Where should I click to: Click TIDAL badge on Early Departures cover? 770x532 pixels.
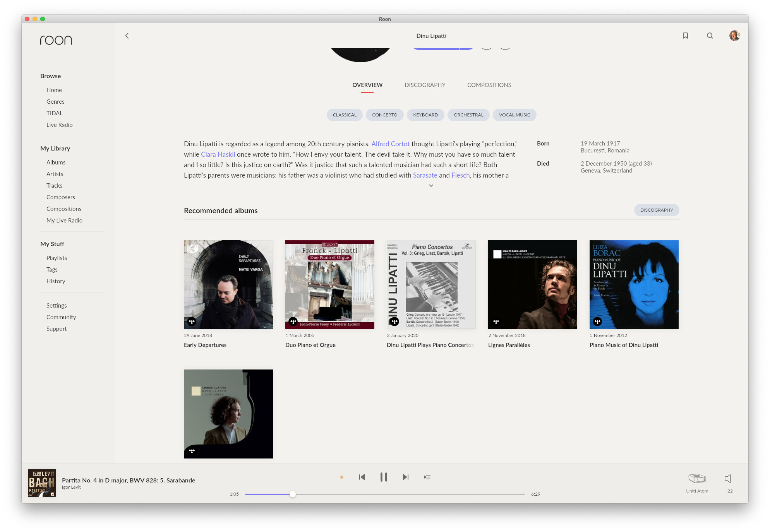tap(192, 322)
